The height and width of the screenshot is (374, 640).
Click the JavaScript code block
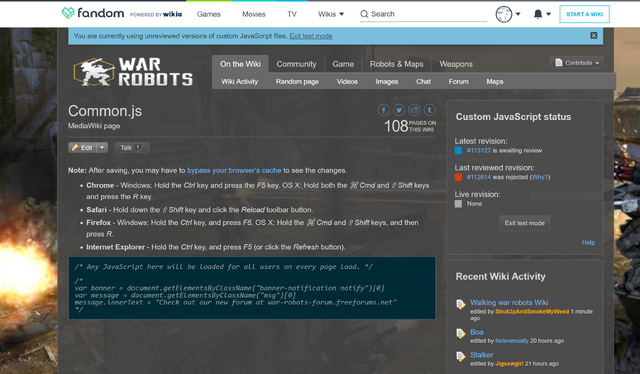click(x=252, y=288)
